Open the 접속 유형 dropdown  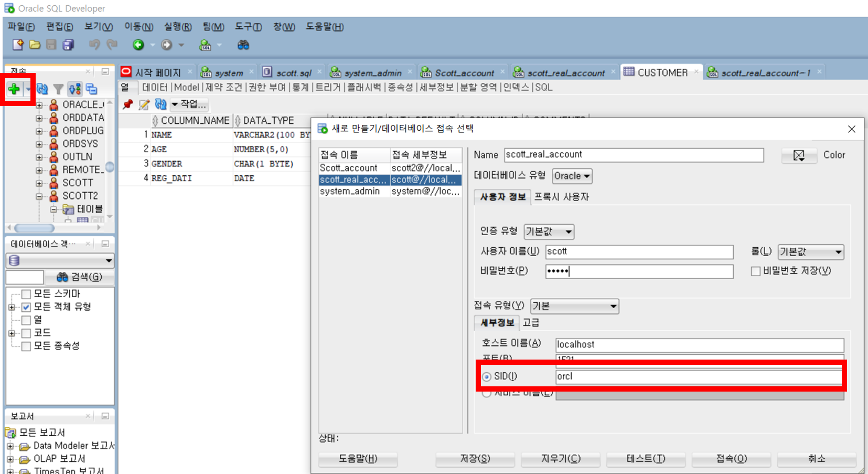point(574,306)
